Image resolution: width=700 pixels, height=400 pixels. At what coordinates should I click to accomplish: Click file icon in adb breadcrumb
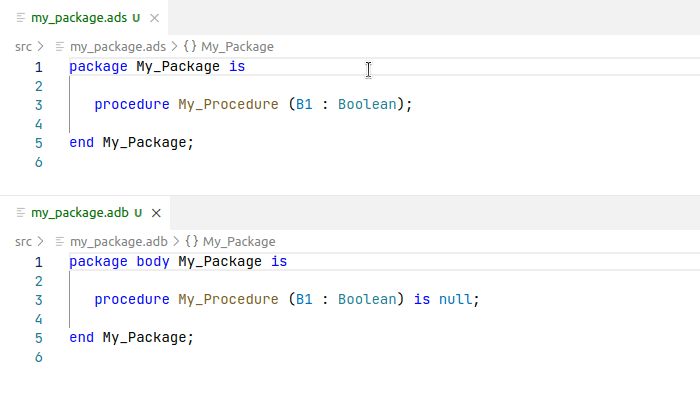[x=60, y=242]
